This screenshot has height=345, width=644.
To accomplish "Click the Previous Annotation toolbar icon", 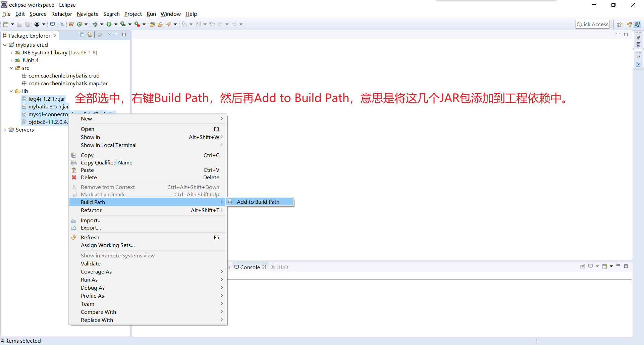I will click(x=198, y=24).
